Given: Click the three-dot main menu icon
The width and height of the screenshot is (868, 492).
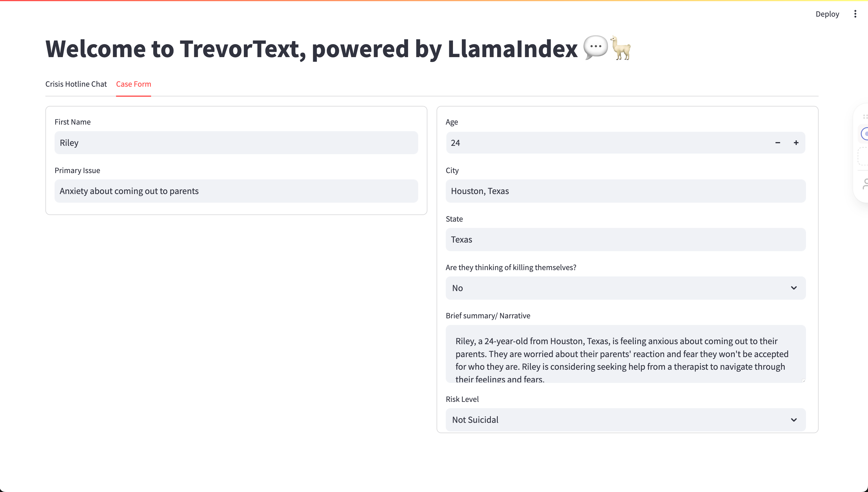Looking at the screenshot, I should coord(855,14).
